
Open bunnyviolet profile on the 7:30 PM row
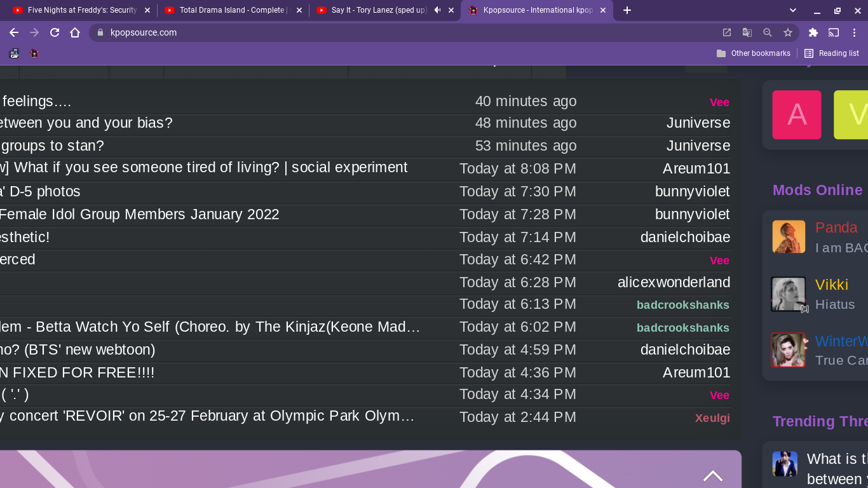point(693,191)
